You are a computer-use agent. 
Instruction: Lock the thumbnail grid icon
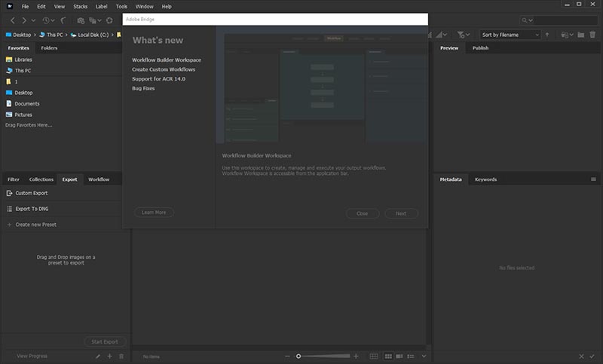374,356
